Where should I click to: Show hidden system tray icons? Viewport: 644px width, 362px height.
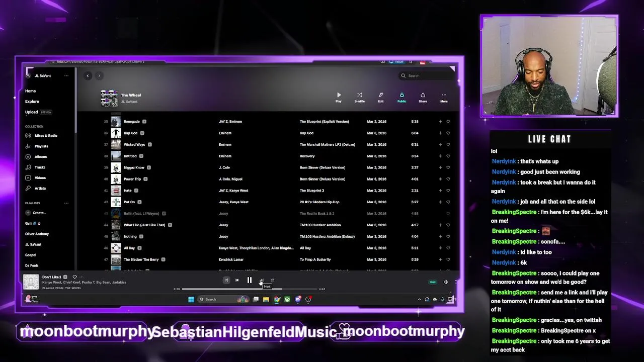419,299
